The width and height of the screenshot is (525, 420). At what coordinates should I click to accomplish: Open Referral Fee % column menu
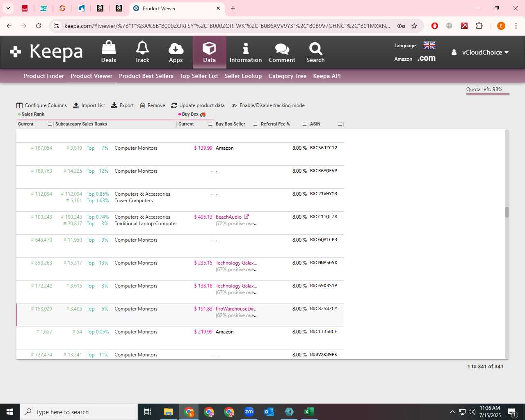click(305, 124)
